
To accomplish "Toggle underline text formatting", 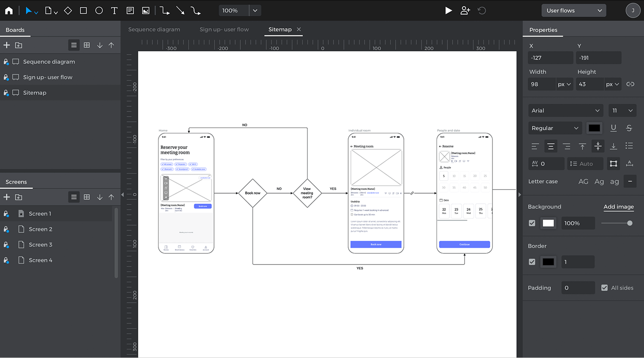I will 613,128.
